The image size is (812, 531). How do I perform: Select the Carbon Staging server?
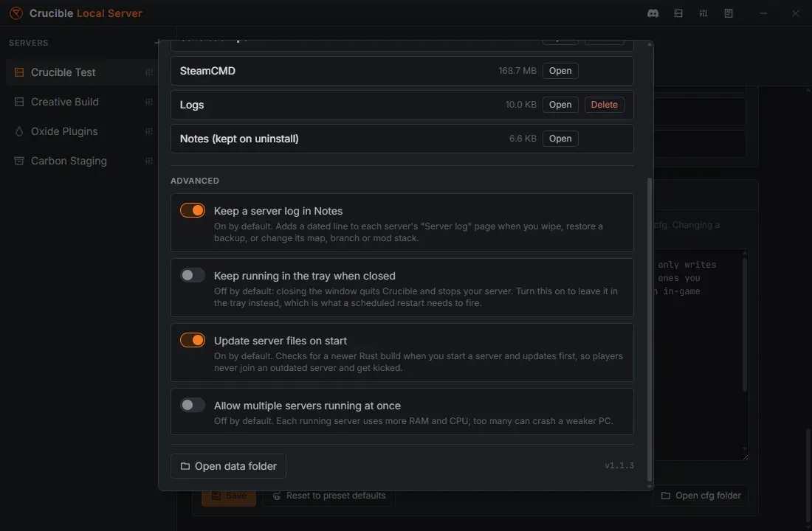(82, 161)
